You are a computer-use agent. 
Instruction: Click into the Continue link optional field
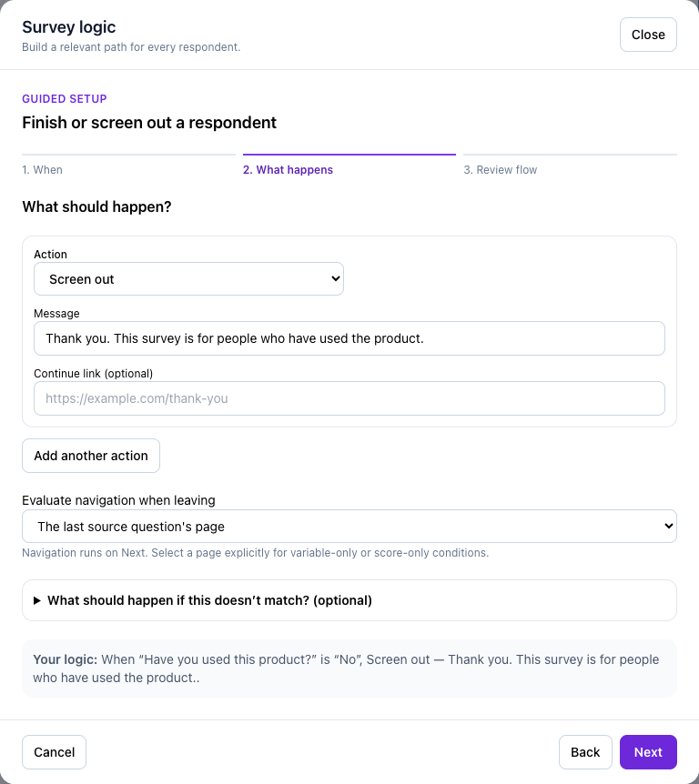point(349,398)
